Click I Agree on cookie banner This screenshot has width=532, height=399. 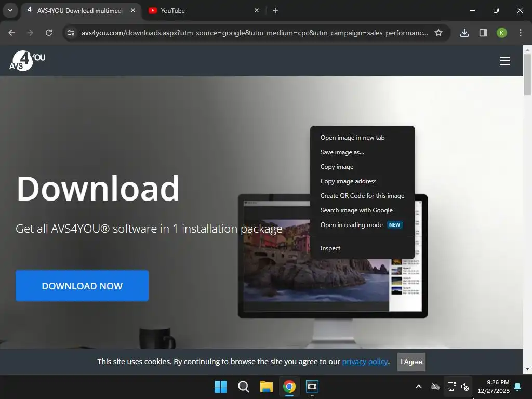click(411, 362)
